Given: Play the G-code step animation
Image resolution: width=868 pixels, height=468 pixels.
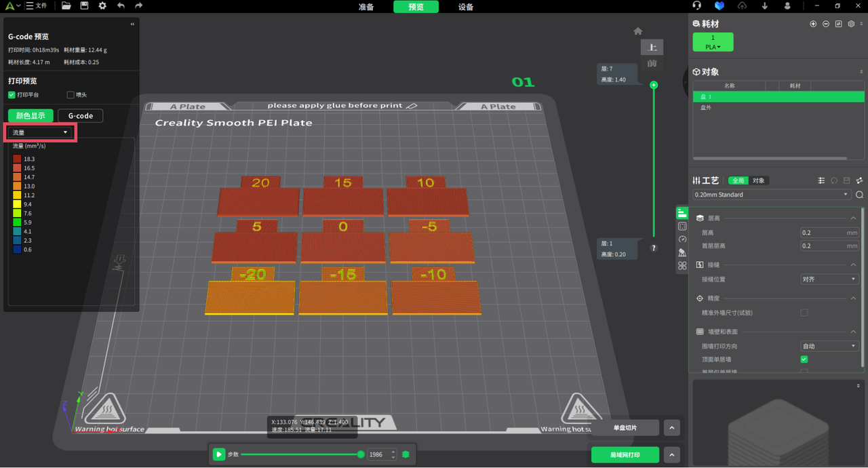Looking at the screenshot, I should coord(218,454).
